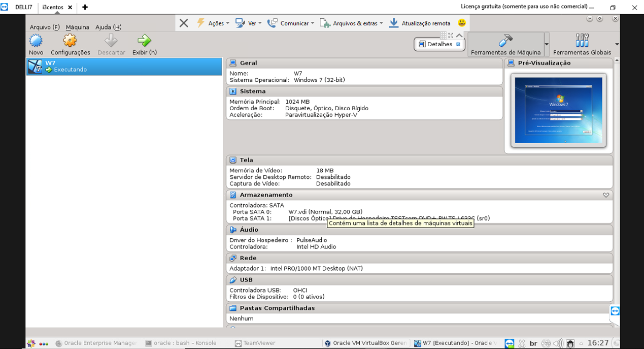Open TeamViewer Ver dropdown
This screenshot has width=644, height=349.
(x=249, y=23)
